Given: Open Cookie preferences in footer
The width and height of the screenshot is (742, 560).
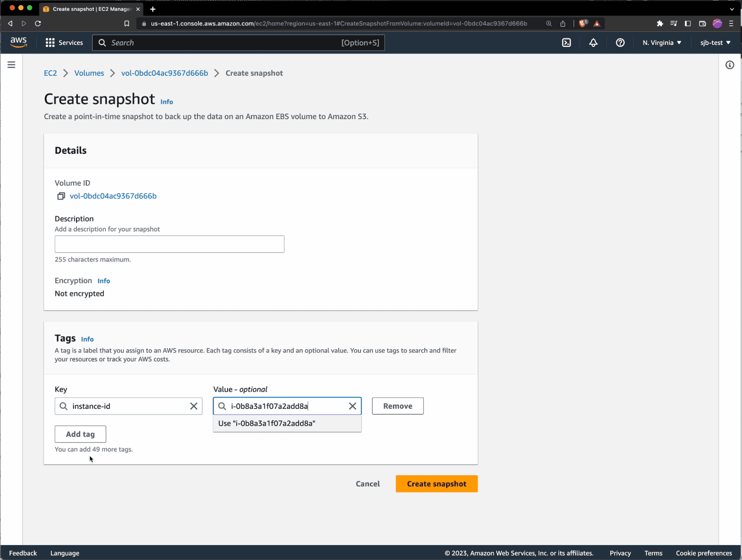Looking at the screenshot, I should [x=704, y=553].
